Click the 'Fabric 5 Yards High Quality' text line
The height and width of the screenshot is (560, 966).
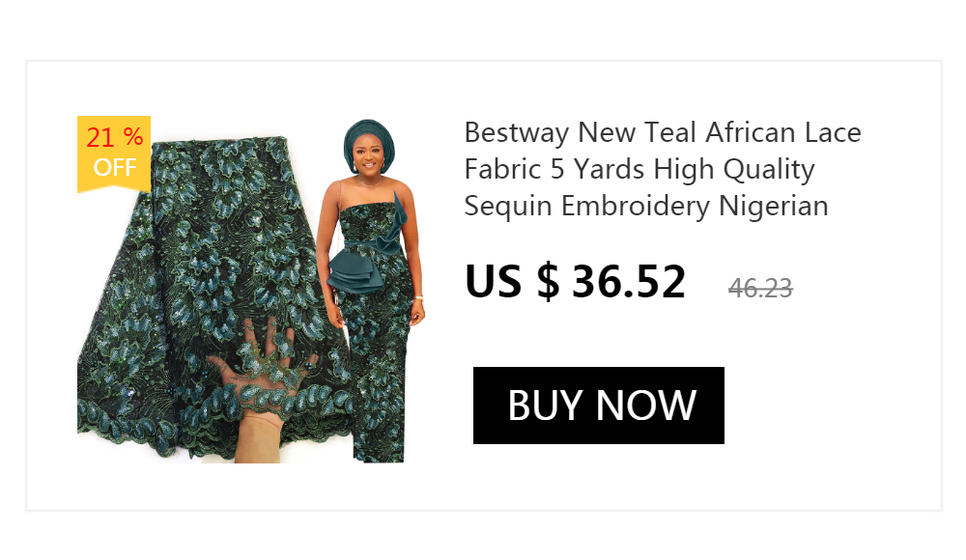point(639,169)
